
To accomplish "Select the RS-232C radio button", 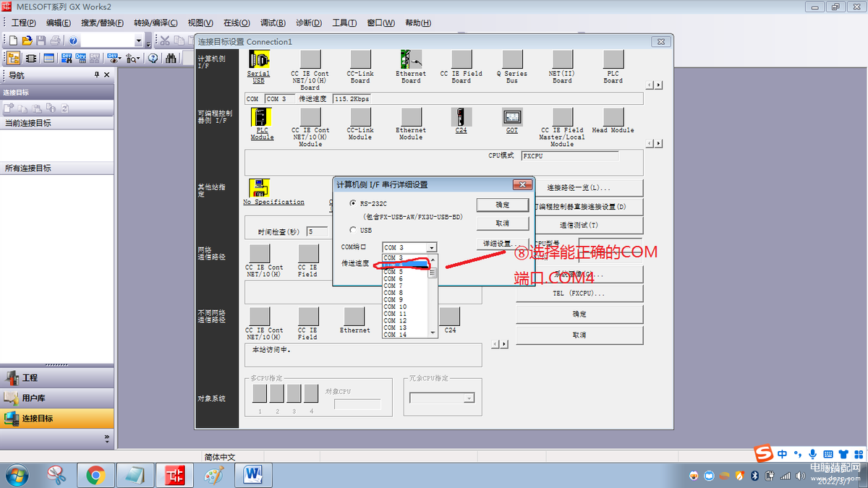I will coord(352,204).
